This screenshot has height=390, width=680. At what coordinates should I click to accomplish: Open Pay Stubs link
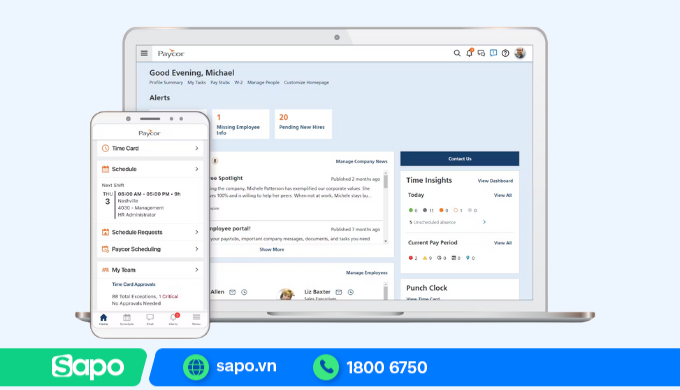pyautogui.click(x=220, y=82)
